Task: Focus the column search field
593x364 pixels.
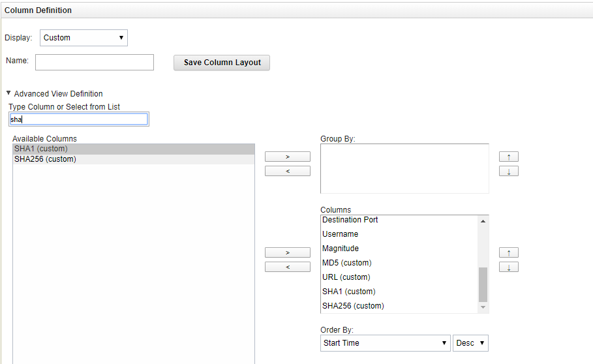Action: click(x=78, y=119)
